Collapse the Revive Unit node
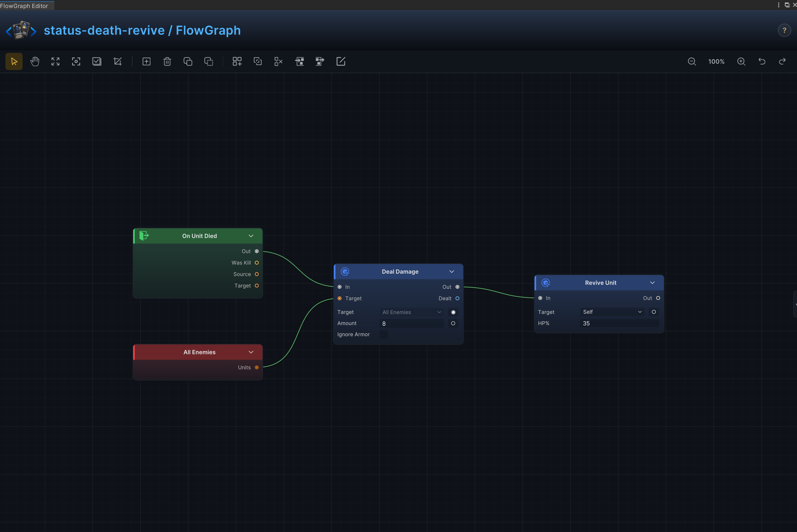Screen dimensions: 797x532 (652, 283)
